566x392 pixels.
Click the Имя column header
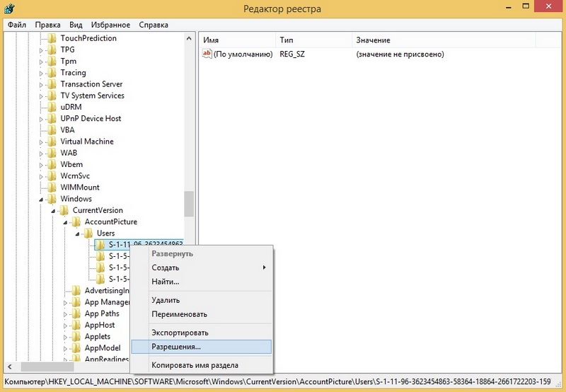[238, 40]
